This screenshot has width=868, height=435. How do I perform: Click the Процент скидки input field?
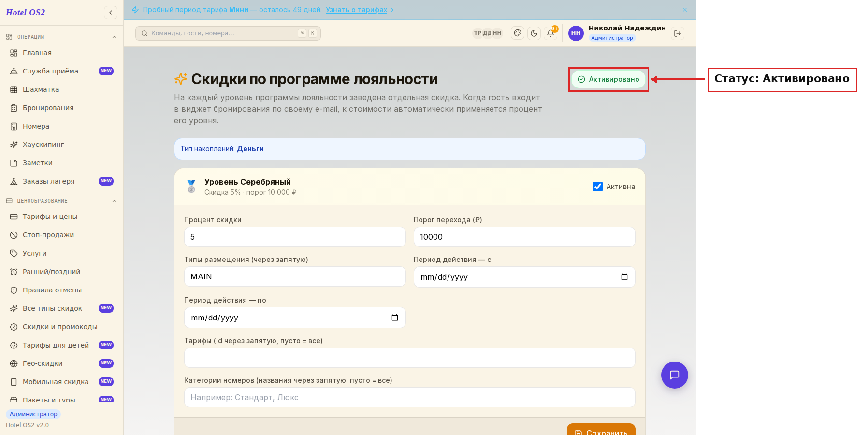pos(295,237)
